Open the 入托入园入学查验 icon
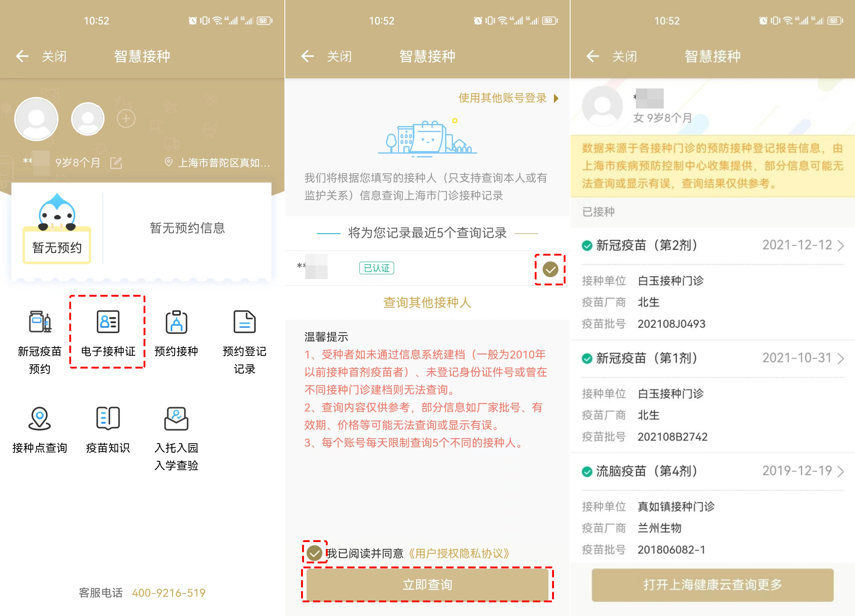 click(x=176, y=418)
